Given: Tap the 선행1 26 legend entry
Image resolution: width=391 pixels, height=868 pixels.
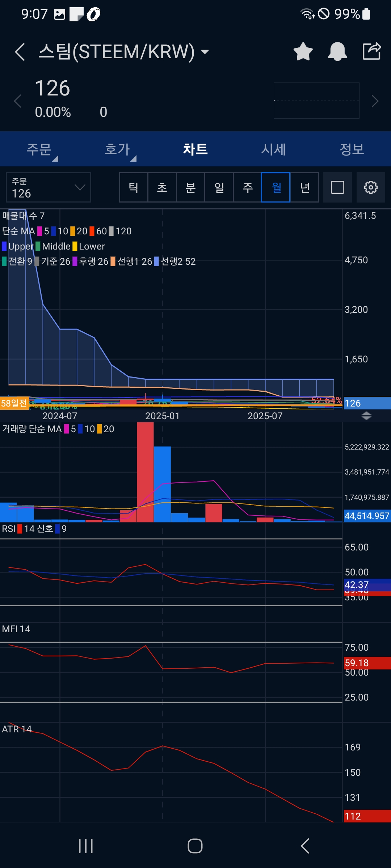Looking at the screenshot, I should tap(131, 261).
